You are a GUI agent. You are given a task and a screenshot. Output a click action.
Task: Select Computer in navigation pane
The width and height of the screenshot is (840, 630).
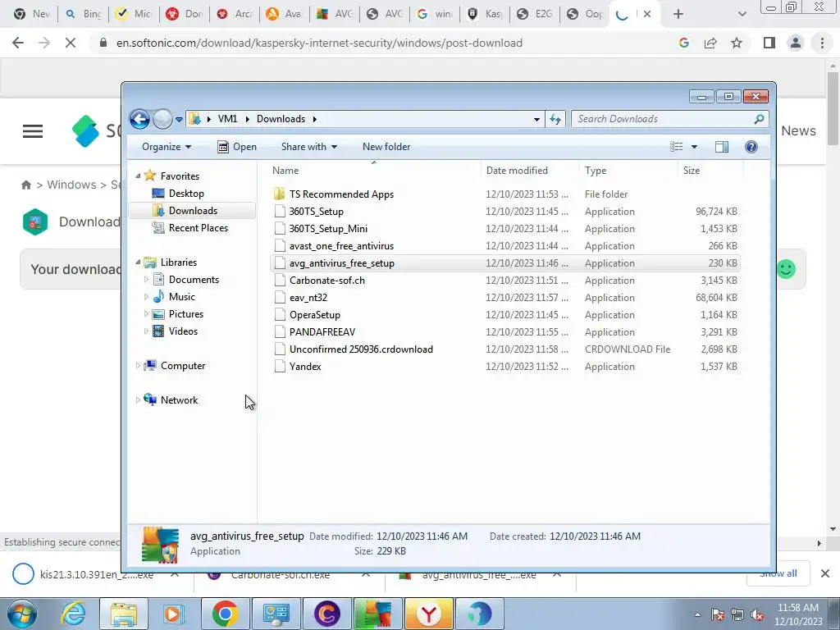click(183, 365)
